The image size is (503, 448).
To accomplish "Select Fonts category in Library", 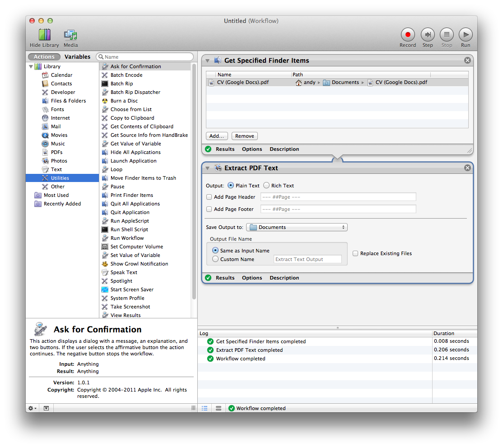I will point(57,109).
